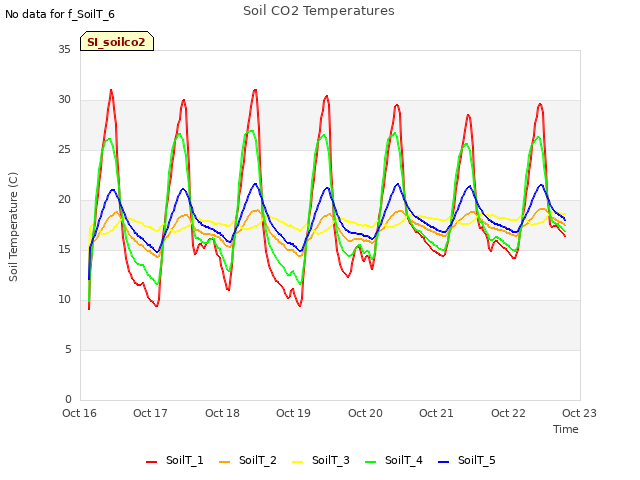640x480 pixels.
Task: Click the red SoilT_1 peak on Oct 16
Action: click(111, 90)
